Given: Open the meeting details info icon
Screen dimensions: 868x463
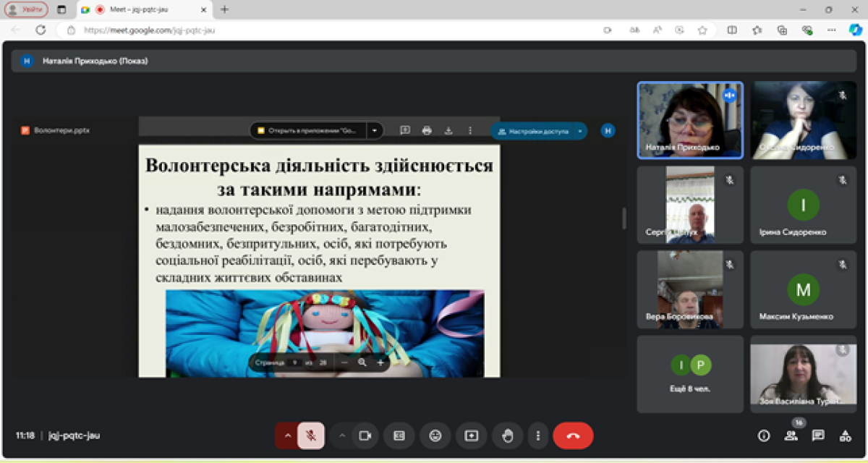Looking at the screenshot, I should pyautogui.click(x=763, y=436).
